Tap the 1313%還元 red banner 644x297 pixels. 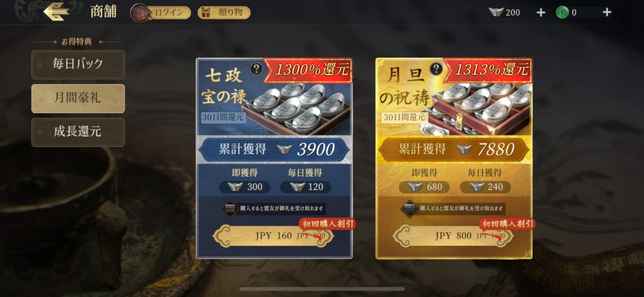(487, 70)
